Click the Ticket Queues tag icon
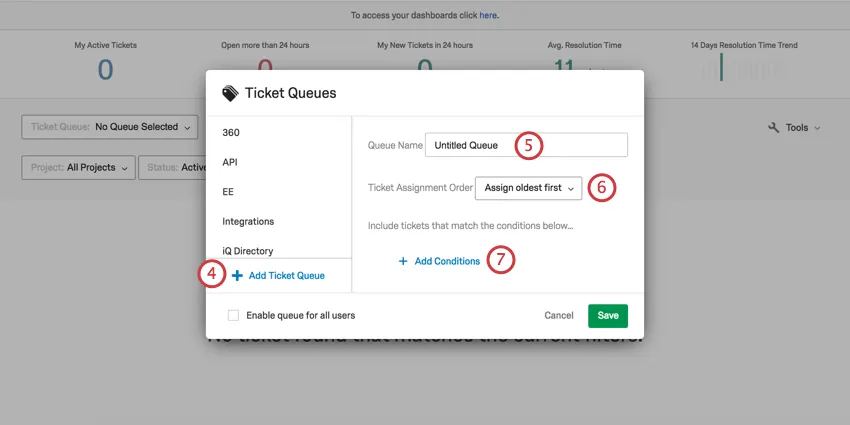Screen dimensions: 850x425 pyautogui.click(x=230, y=93)
